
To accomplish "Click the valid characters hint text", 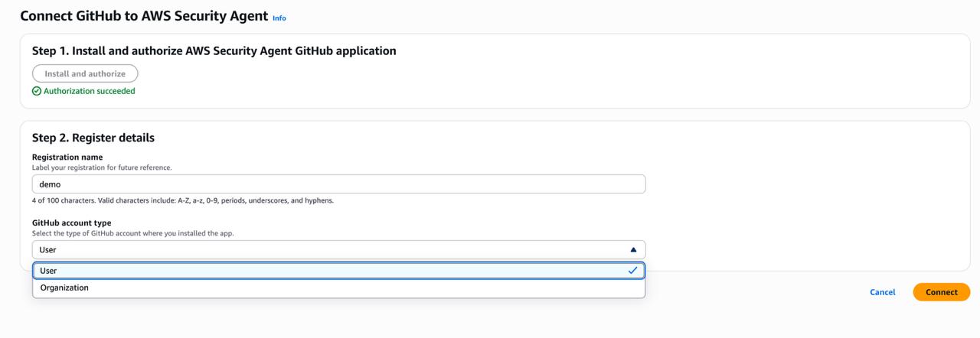I will 182,201.
